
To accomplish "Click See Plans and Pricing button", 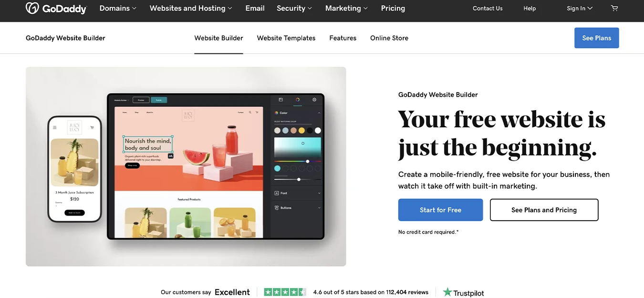I will [544, 210].
